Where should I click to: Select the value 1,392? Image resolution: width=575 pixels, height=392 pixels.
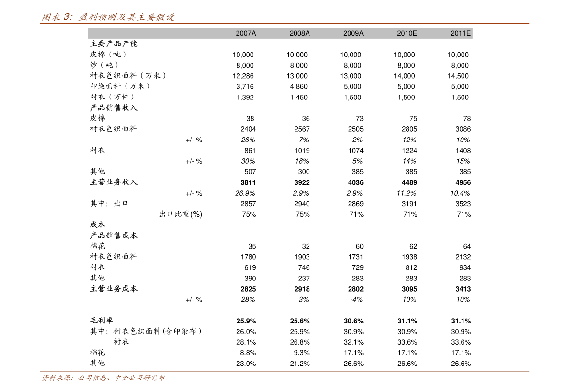[245, 97]
